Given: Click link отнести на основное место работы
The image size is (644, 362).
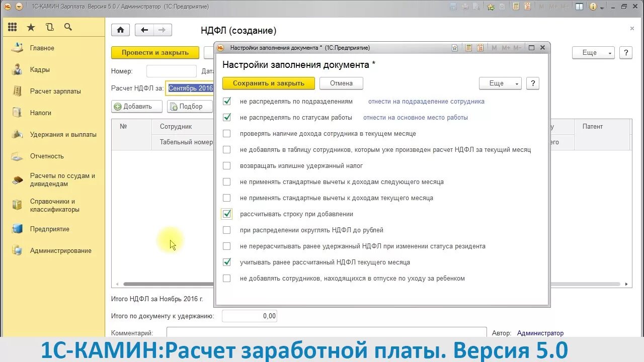Looking at the screenshot, I should 416,118.
